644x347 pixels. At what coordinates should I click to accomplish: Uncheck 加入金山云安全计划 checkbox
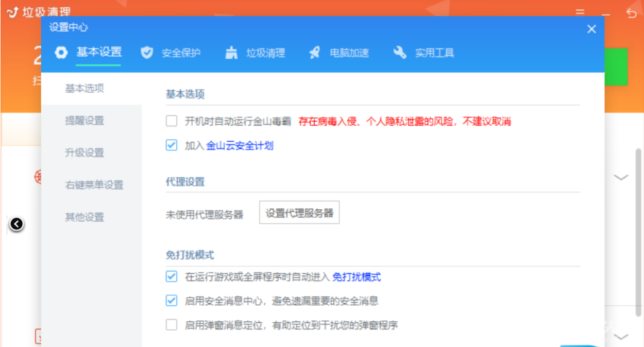click(x=172, y=145)
